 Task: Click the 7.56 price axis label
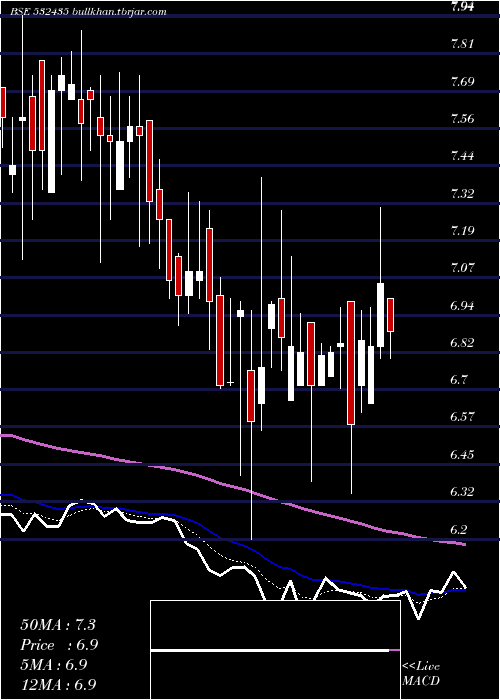[462, 119]
